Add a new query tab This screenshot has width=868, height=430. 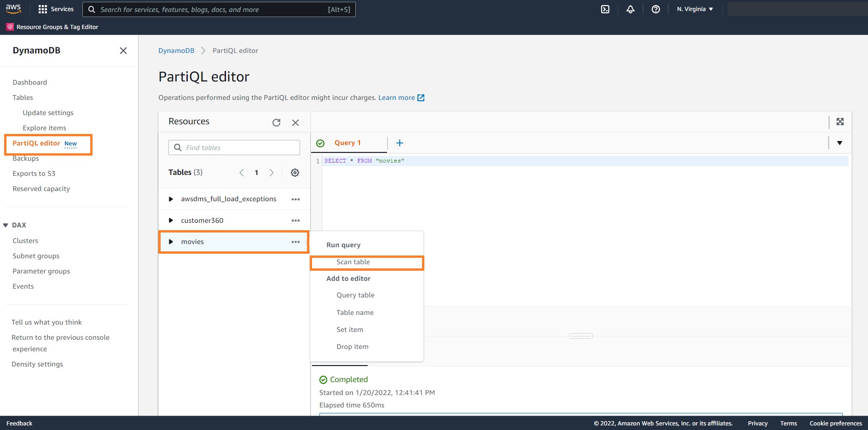click(x=399, y=143)
